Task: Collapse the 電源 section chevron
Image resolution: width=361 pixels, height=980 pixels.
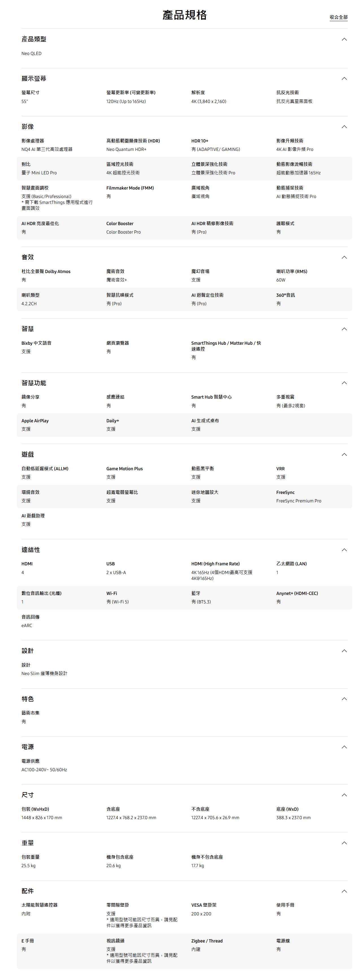Action: [x=344, y=747]
